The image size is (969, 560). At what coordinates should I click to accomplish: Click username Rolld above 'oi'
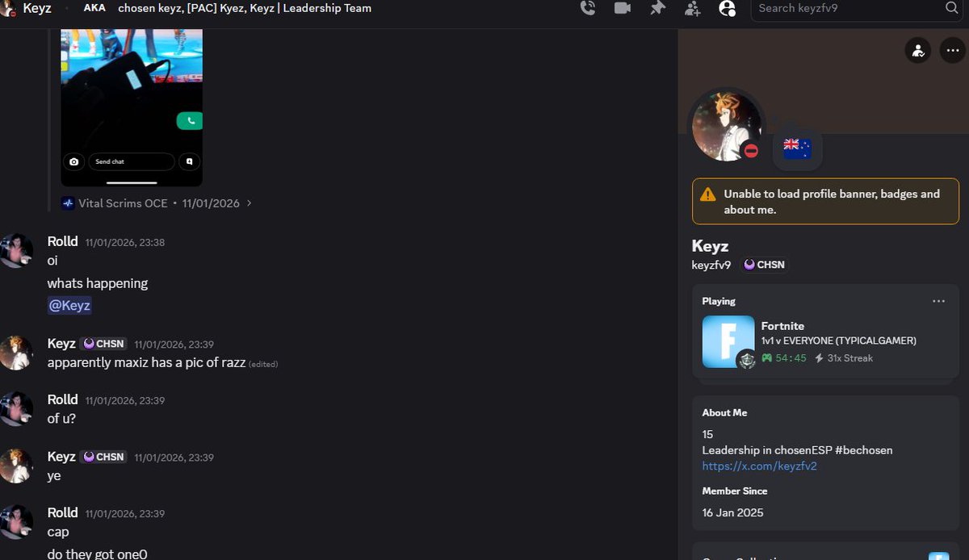[x=63, y=241]
